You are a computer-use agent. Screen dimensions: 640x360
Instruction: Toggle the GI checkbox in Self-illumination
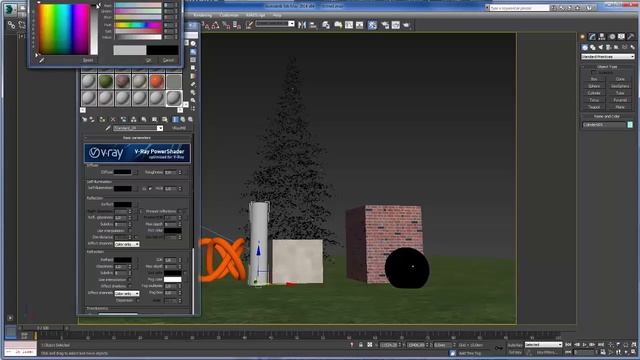pos(150,189)
